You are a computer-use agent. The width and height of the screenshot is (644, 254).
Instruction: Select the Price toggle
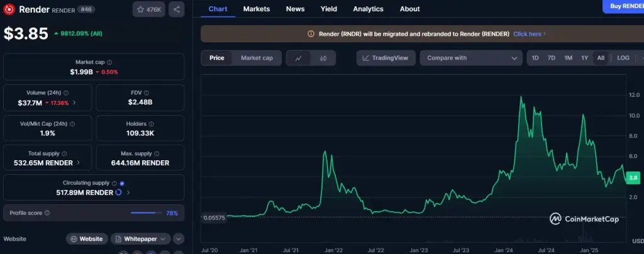tap(217, 58)
